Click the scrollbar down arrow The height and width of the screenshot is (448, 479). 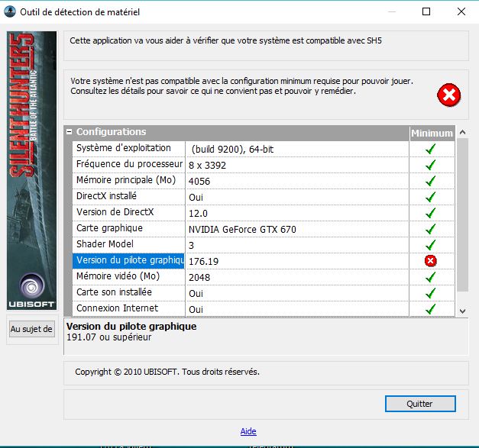pos(462,311)
